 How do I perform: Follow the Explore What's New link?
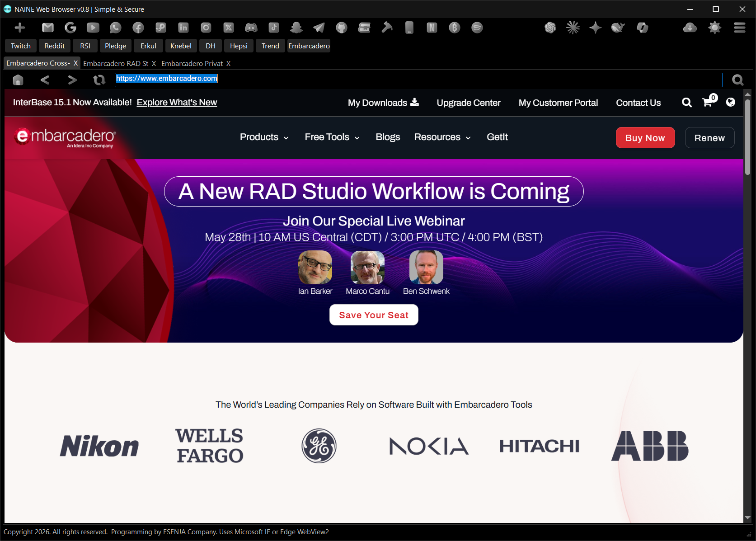coord(177,103)
